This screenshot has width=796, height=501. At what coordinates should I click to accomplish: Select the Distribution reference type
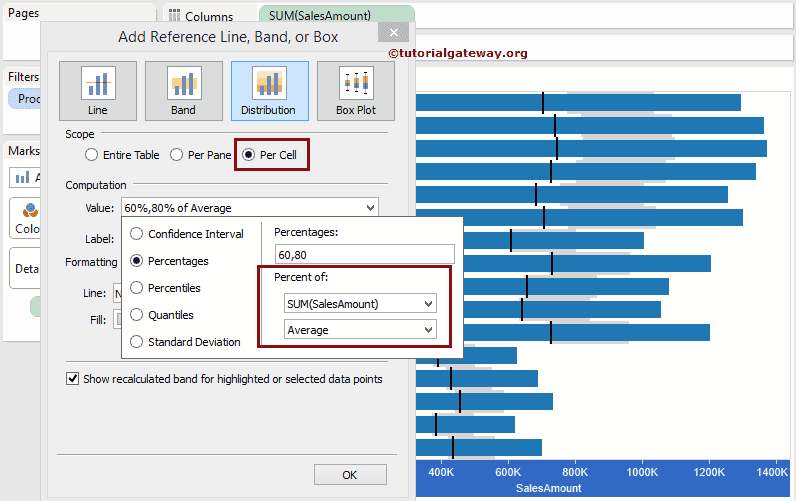coord(270,91)
